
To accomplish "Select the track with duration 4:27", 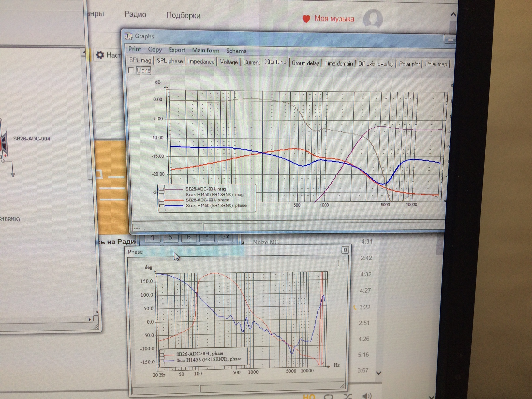I will 365,290.
